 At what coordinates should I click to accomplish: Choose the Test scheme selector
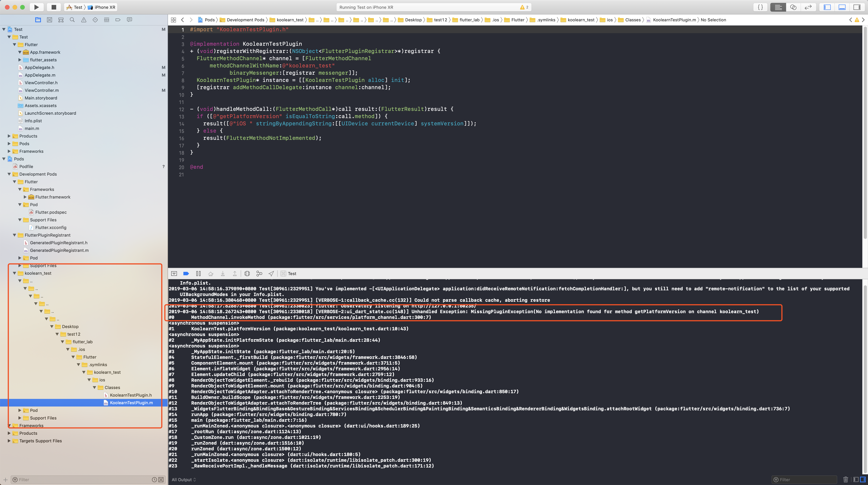[74, 7]
